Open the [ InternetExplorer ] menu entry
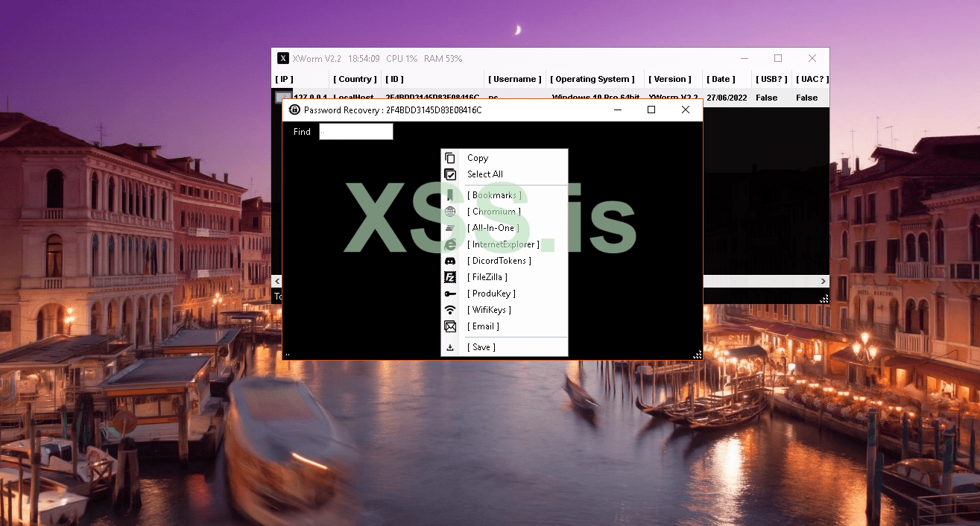 503,244
